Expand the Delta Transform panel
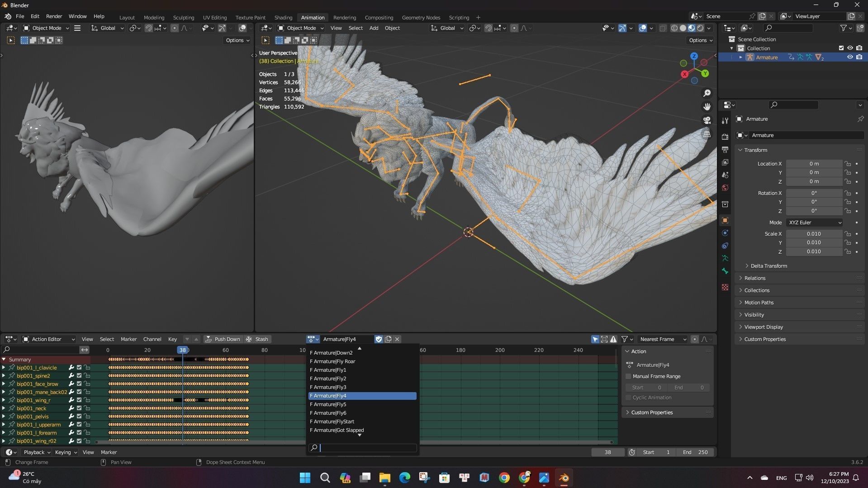The width and height of the screenshot is (868, 488). (x=768, y=266)
